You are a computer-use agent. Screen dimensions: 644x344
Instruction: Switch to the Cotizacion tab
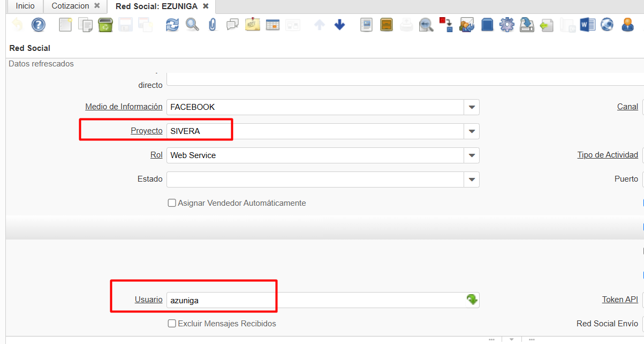pos(70,6)
